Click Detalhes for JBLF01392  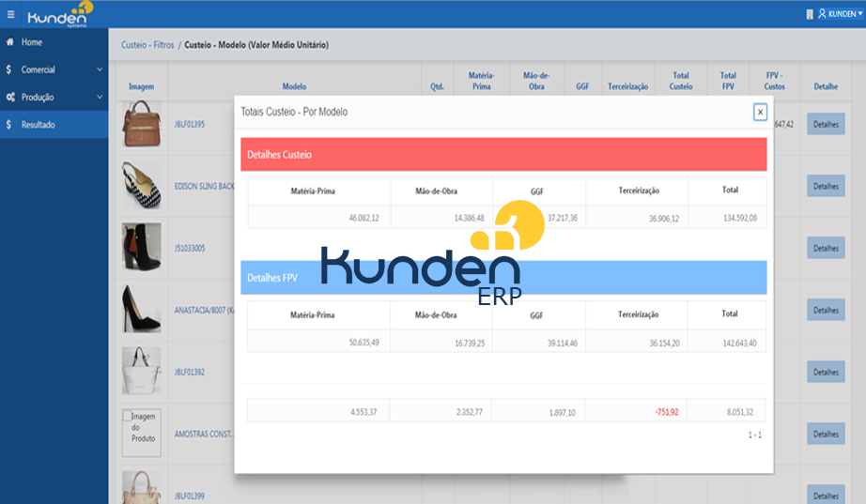(826, 372)
